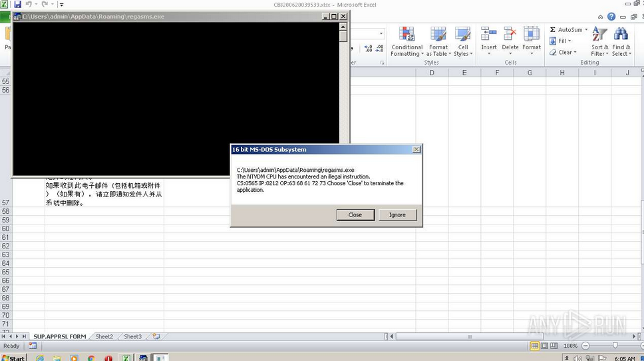644x361 pixels.
Task: Open Customize Quick Access Toolbar dropdown
Action: tap(61, 5)
